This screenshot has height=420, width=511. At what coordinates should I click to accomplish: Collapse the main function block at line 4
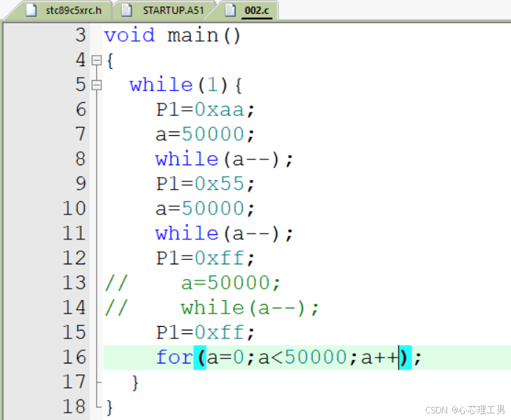pos(96,60)
